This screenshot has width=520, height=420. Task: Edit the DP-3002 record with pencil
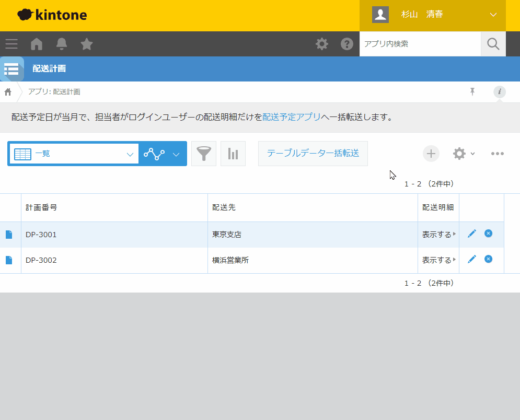click(x=471, y=259)
